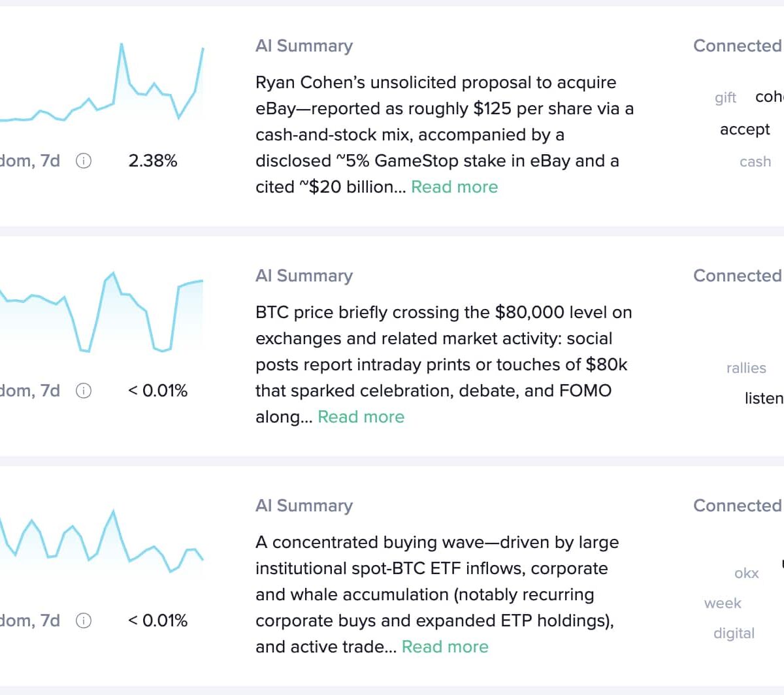This screenshot has height=695, width=784.
Task: Select the 'accept' connected word
Action: [745, 129]
